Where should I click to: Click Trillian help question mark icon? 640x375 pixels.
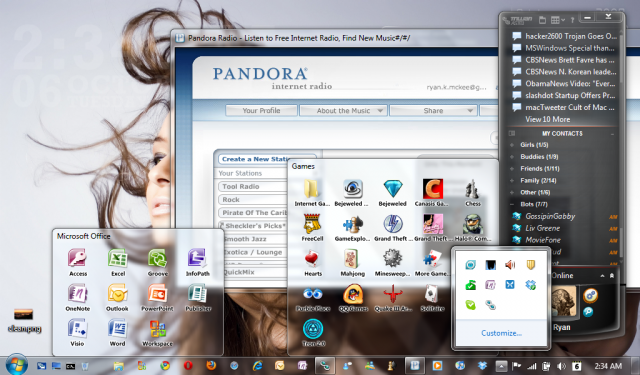[572, 20]
